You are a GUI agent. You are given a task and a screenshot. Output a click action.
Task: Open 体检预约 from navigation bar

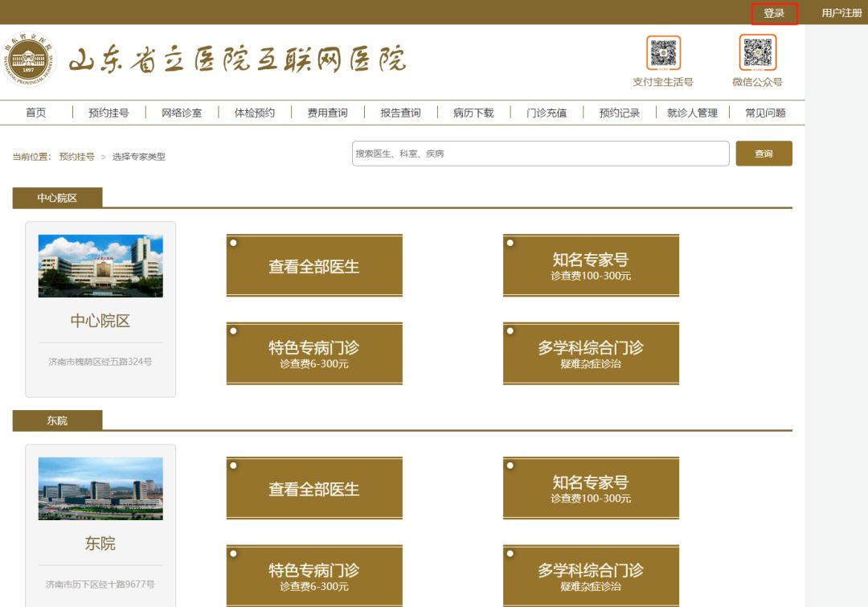click(254, 113)
